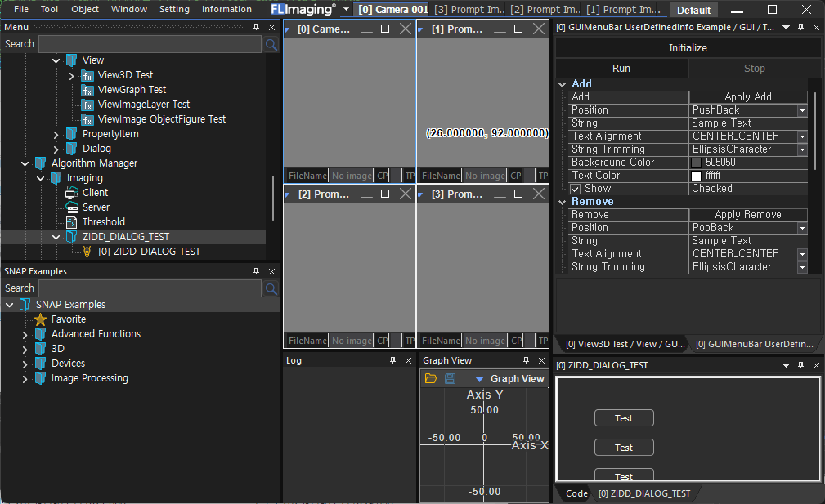Image resolution: width=825 pixels, height=504 pixels.
Task: Click the Menu panel search input field
Action: click(150, 44)
